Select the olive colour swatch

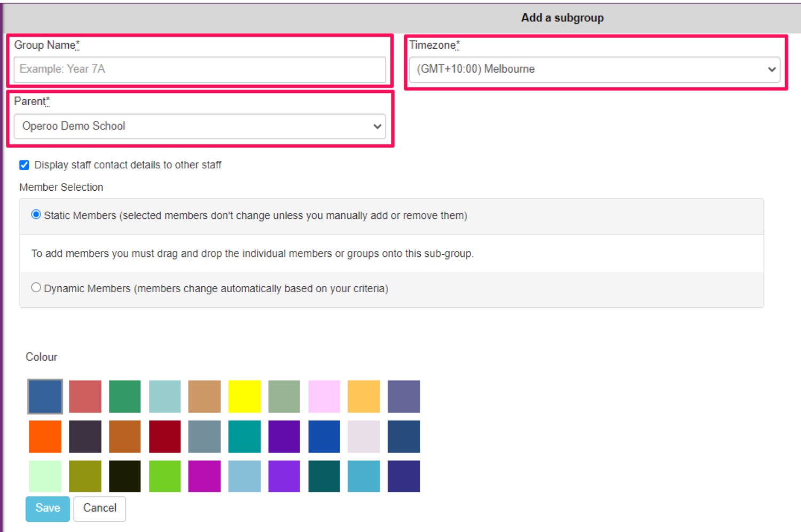[85, 476]
